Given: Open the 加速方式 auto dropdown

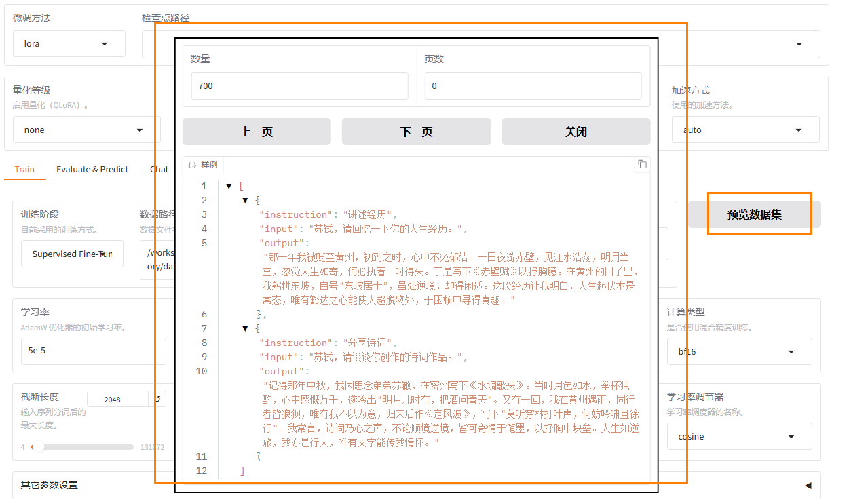Looking at the screenshot, I should point(745,130).
